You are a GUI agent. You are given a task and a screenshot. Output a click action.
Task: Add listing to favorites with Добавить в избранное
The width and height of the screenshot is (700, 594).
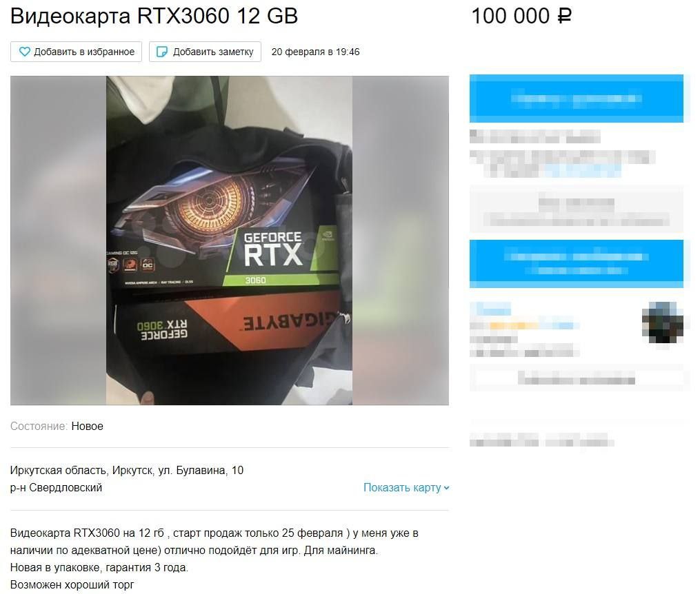click(76, 52)
